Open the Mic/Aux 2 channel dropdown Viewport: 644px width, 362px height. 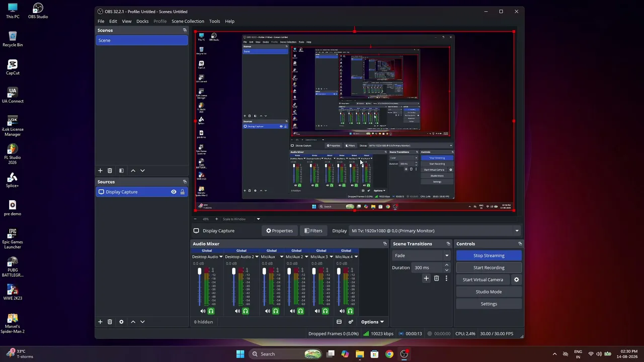point(306,257)
